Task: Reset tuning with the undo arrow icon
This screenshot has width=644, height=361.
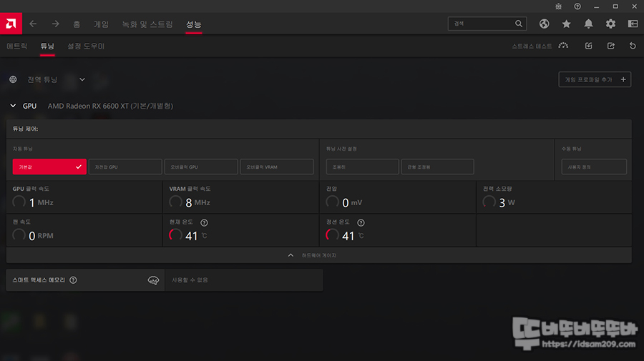Action: [x=633, y=46]
